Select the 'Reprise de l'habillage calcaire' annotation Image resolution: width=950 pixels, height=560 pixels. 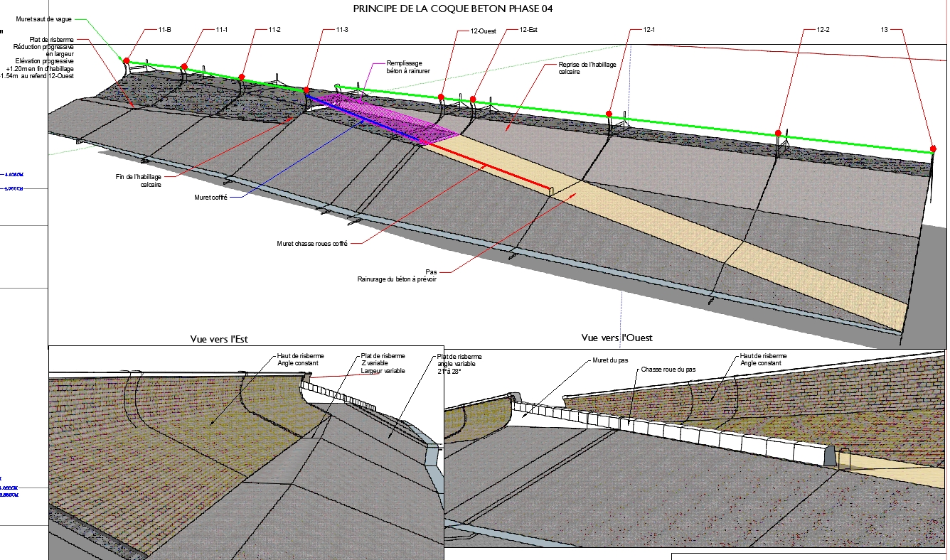pyautogui.click(x=587, y=68)
